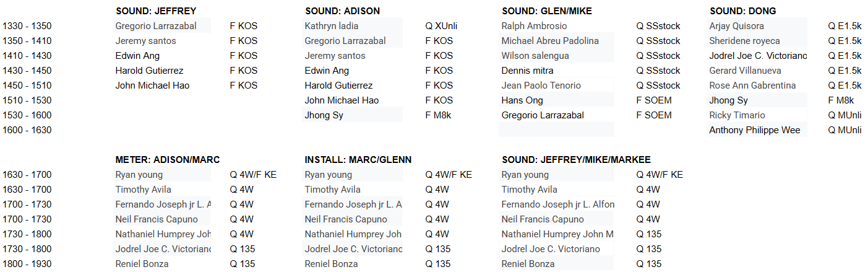868x272 pixels.
Task: Click the Hans Ong cell
Action: click(x=522, y=100)
